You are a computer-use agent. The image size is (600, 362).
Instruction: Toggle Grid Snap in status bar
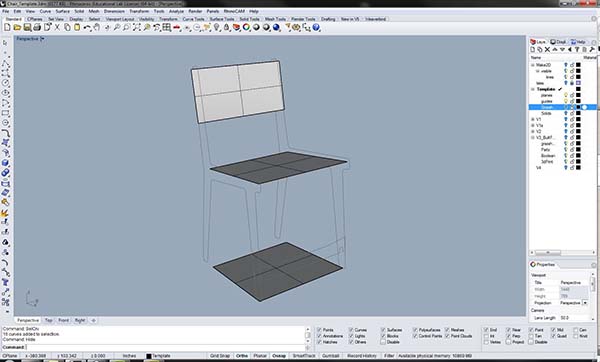pyautogui.click(x=220, y=356)
